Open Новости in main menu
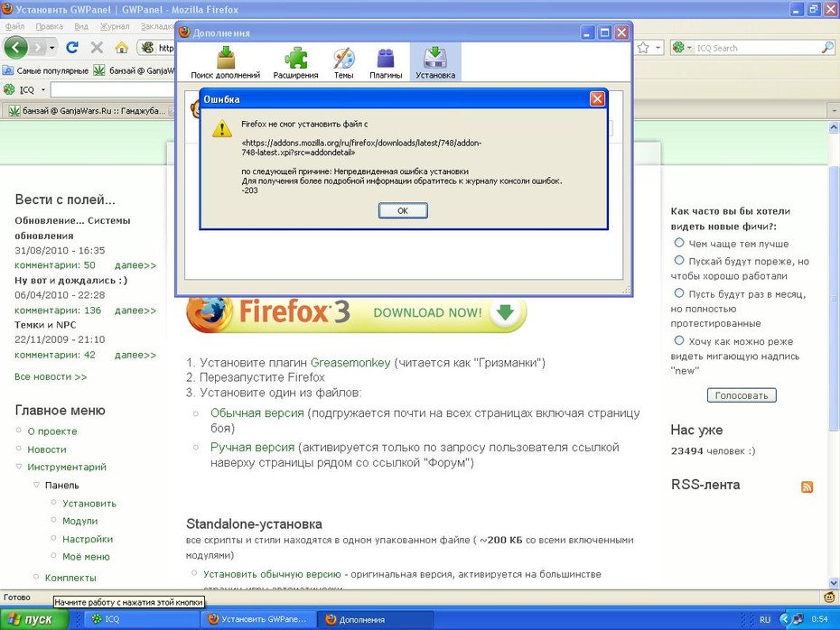The width and height of the screenshot is (840, 630). click(x=47, y=449)
